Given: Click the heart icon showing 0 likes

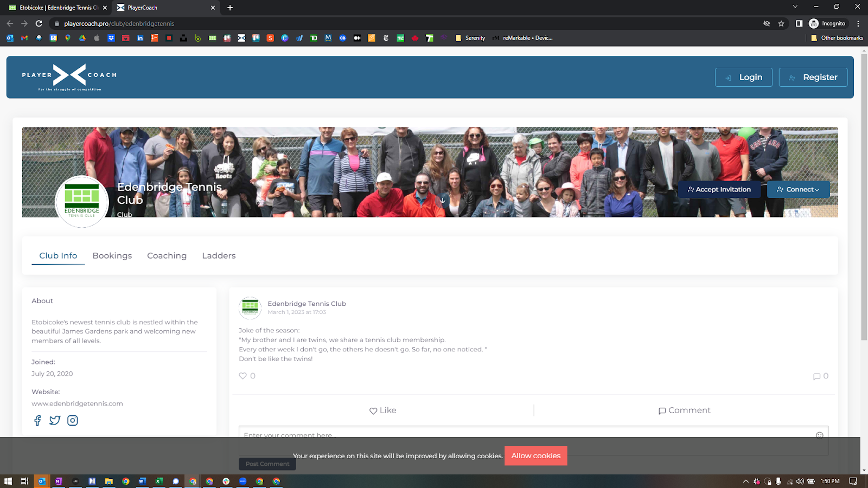Looking at the screenshot, I should pos(242,376).
